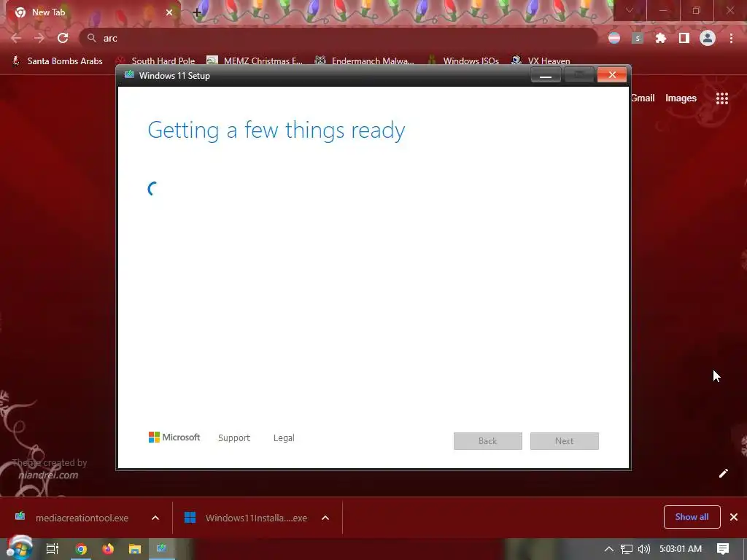Go forward using Chrome's forward arrow
The height and width of the screenshot is (560, 747).
click(x=39, y=38)
